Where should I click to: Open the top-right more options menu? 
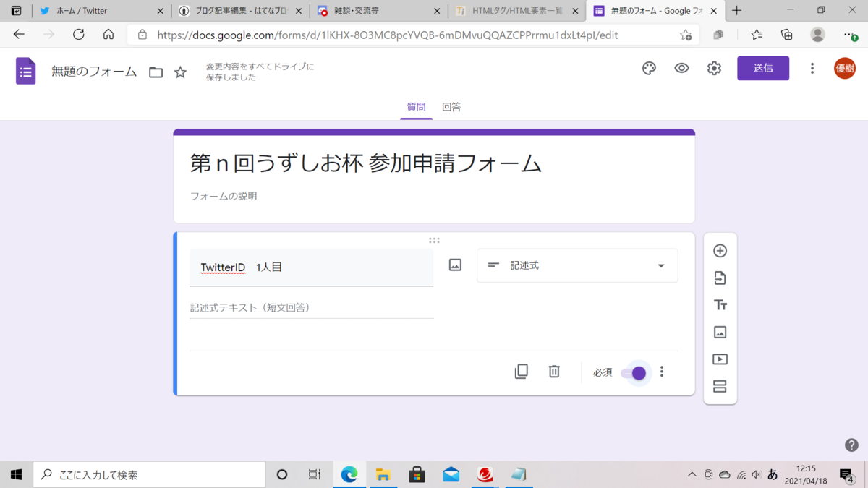click(x=812, y=68)
